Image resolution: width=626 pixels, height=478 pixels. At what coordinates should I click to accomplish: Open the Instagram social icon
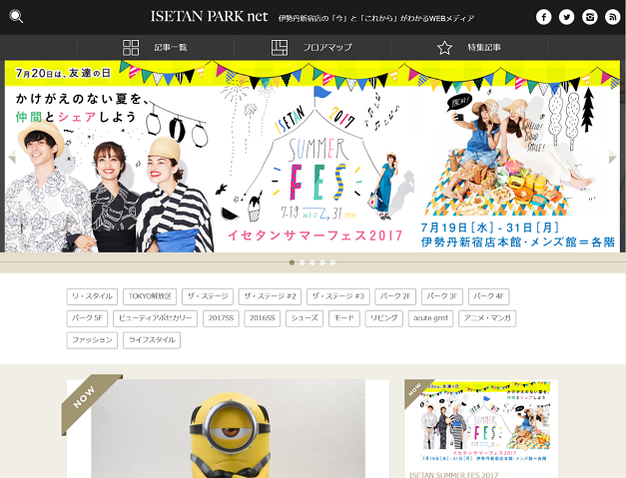point(590,17)
